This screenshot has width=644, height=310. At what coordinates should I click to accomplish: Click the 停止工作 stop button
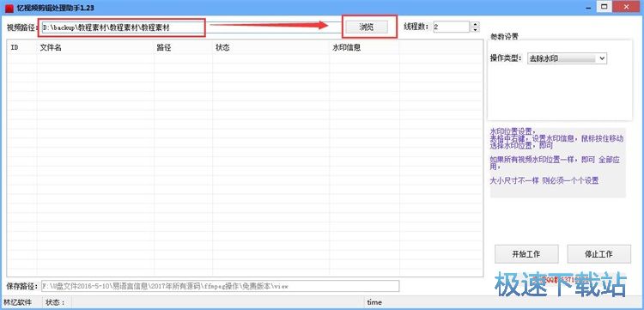tap(598, 254)
